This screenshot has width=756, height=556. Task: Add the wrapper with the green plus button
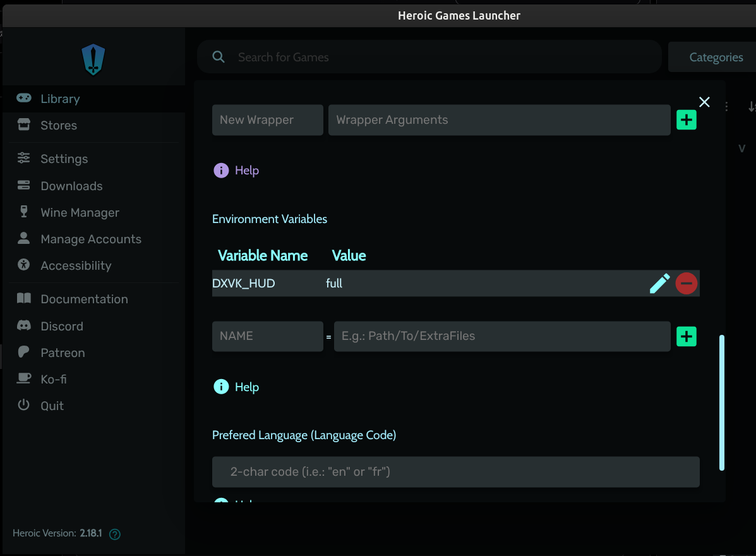pyautogui.click(x=687, y=120)
